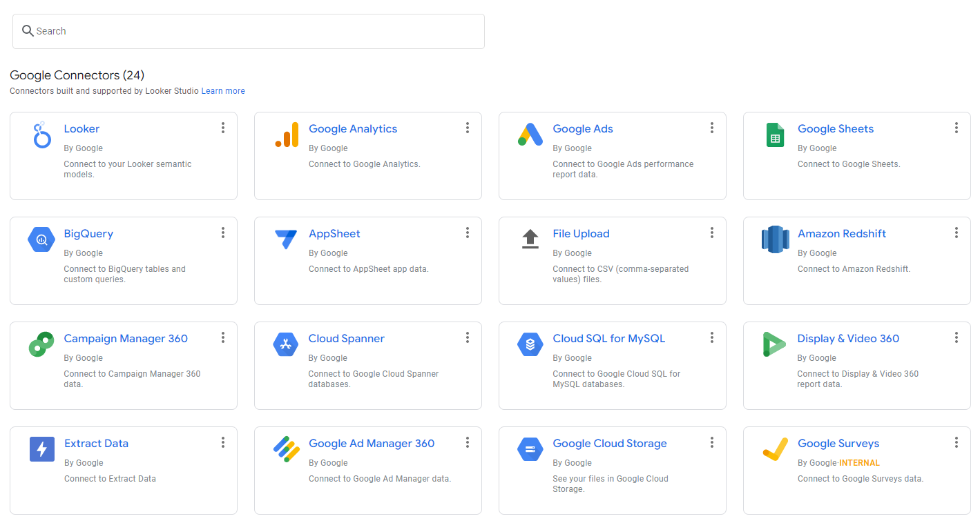Image resolution: width=980 pixels, height=523 pixels.
Task: Open the Google Cloud Storage three-dot menu
Action: [711, 442]
